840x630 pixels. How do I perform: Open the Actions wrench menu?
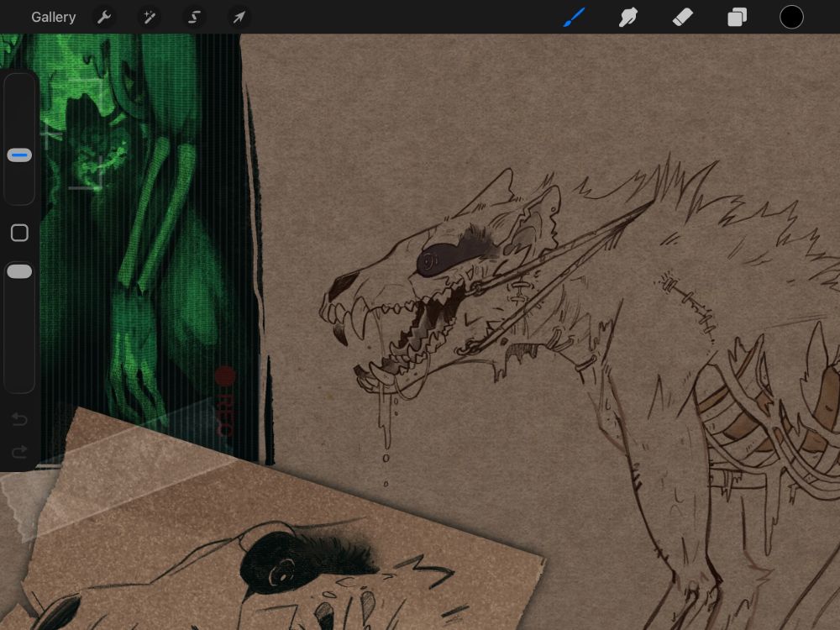point(104,17)
